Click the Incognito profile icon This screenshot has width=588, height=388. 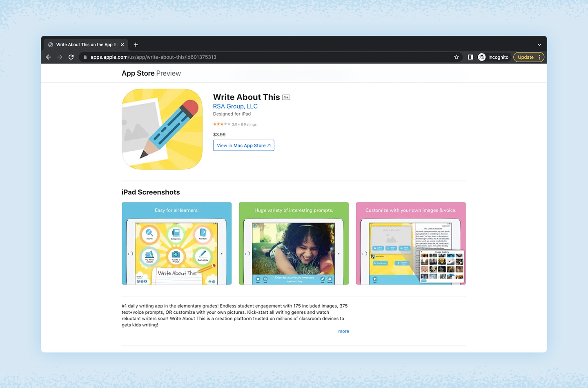(x=482, y=57)
